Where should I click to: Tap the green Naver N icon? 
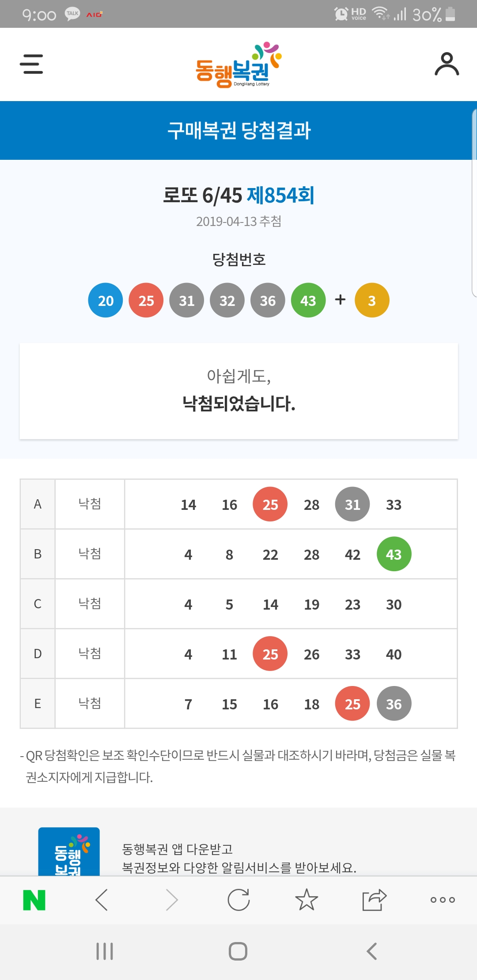34,900
